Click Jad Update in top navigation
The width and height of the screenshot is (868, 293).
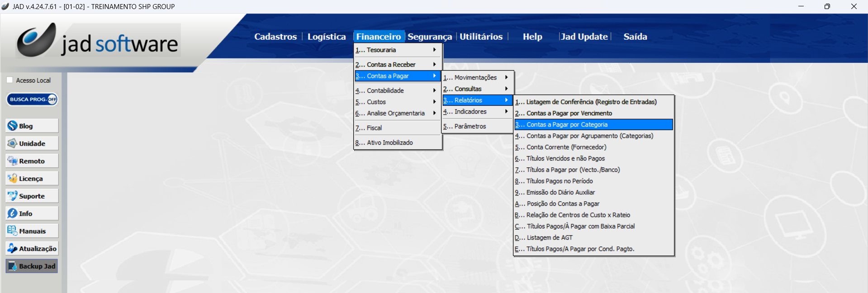coord(584,37)
